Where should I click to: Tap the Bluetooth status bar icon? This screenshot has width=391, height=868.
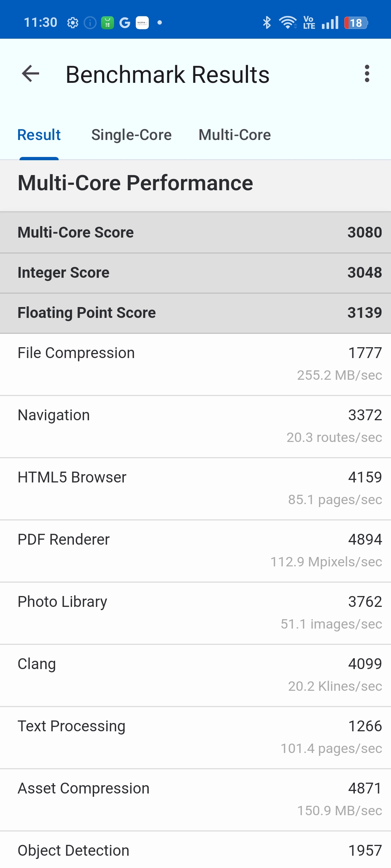(x=267, y=22)
